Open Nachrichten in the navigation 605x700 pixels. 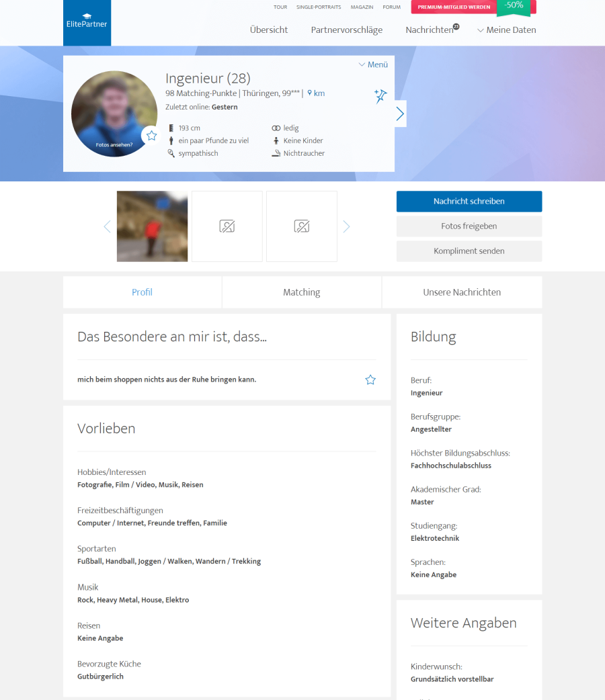point(430,30)
